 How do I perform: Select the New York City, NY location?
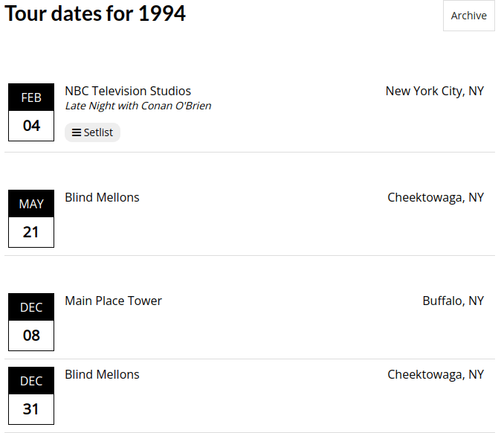click(434, 91)
